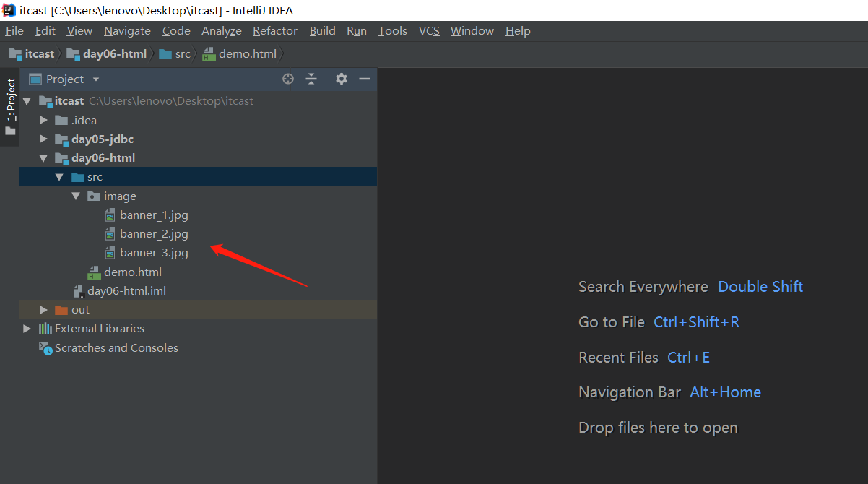Select Scratches and Consoles node
The height and width of the screenshot is (484, 868).
tap(198, 347)
